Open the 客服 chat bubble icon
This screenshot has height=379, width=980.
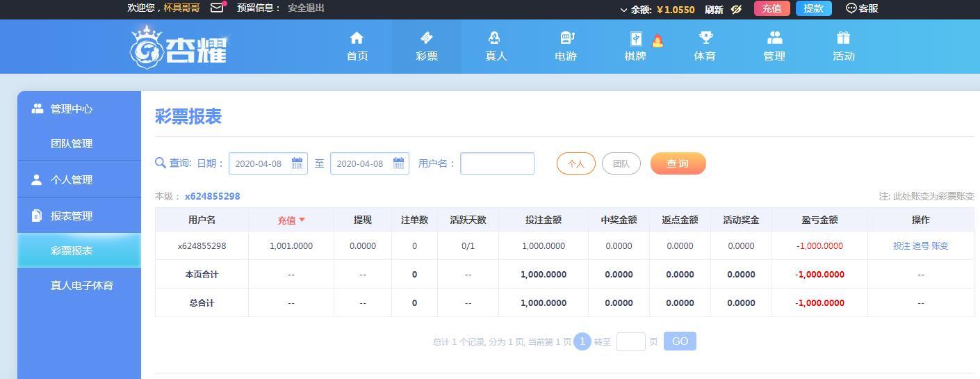tap(851, 8)
